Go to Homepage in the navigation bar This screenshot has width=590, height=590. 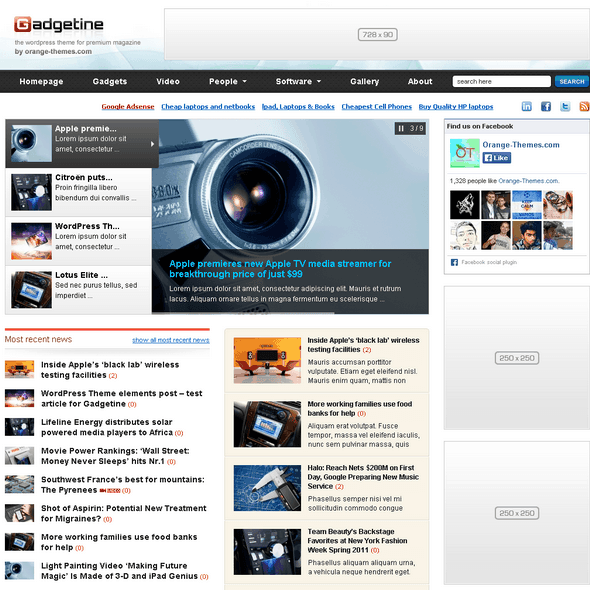pos(41,81)
